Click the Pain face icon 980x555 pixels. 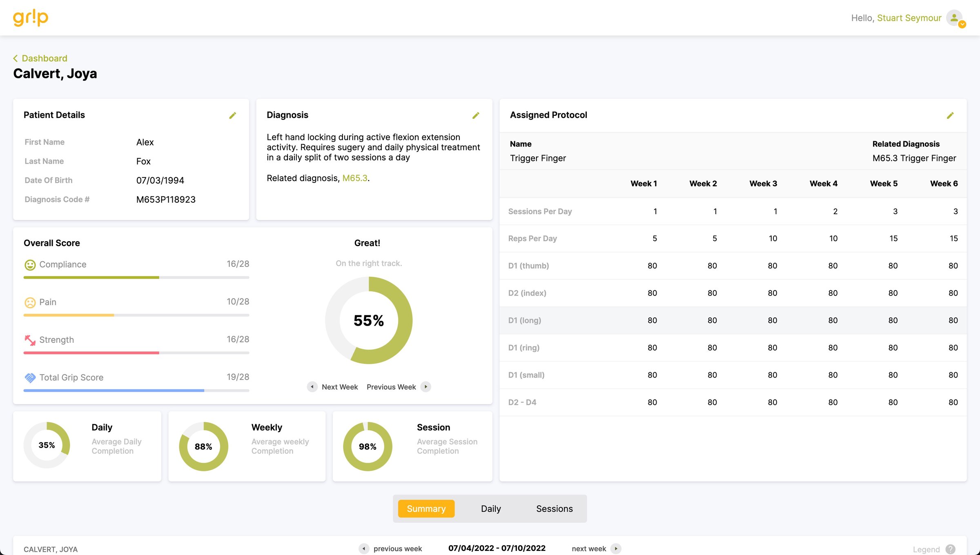point(29,302)
